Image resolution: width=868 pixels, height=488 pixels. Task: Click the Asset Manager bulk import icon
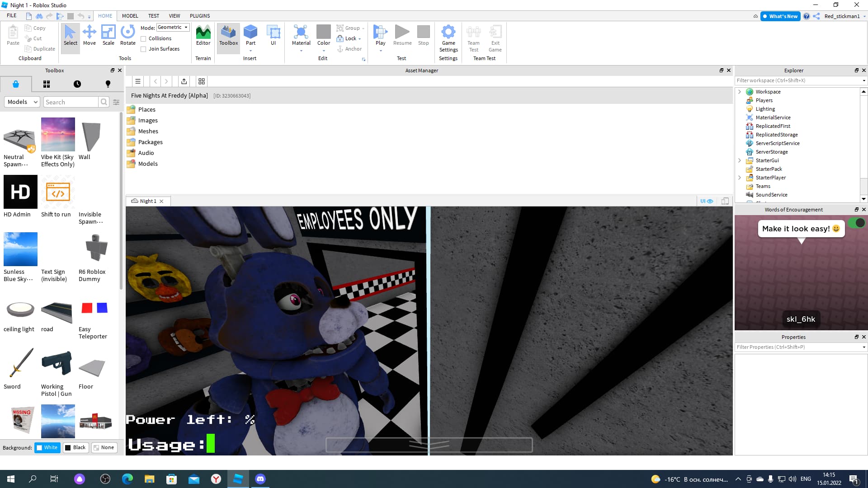(x=184, y=81)
